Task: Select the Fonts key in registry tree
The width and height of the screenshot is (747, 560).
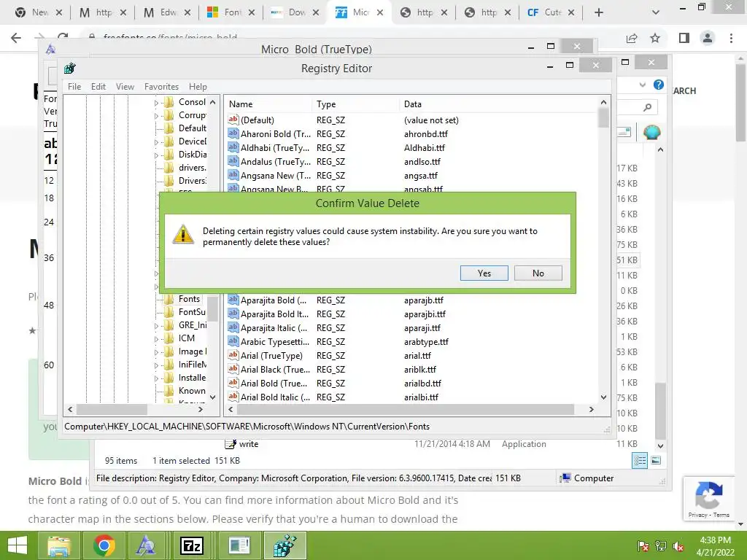Action: click(189, 299)
